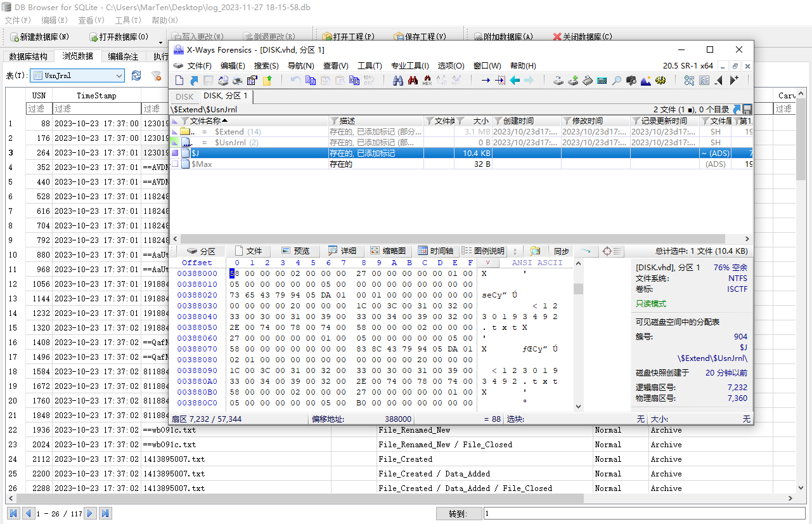Click the Back navigation arrow in X-Ways

[515, 81]
